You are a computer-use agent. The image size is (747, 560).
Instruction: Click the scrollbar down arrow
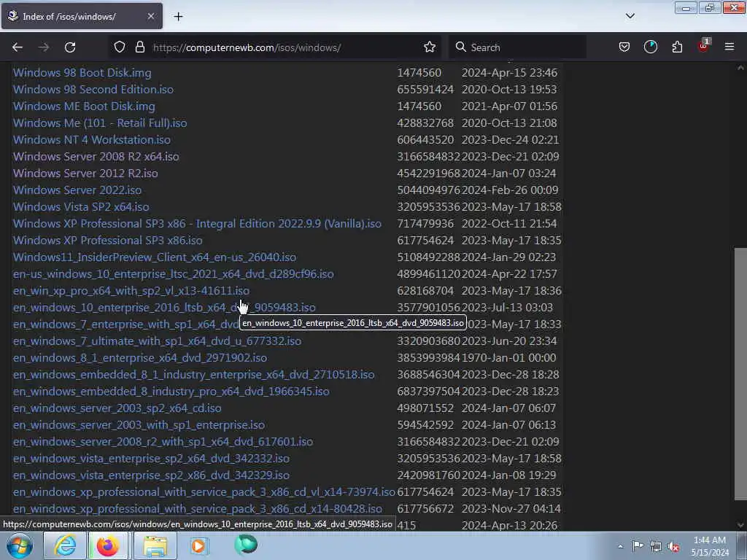click(740, 525)
